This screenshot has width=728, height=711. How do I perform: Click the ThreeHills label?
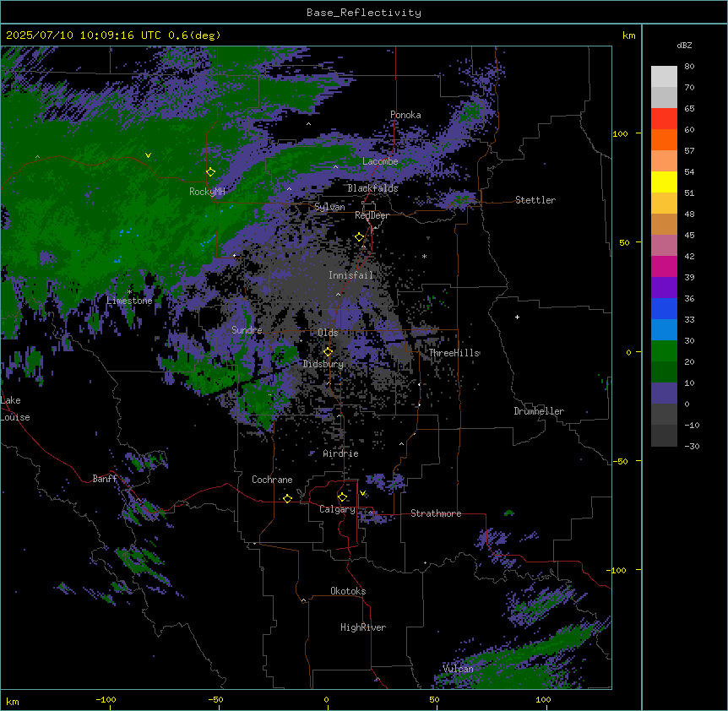(454, 353)
